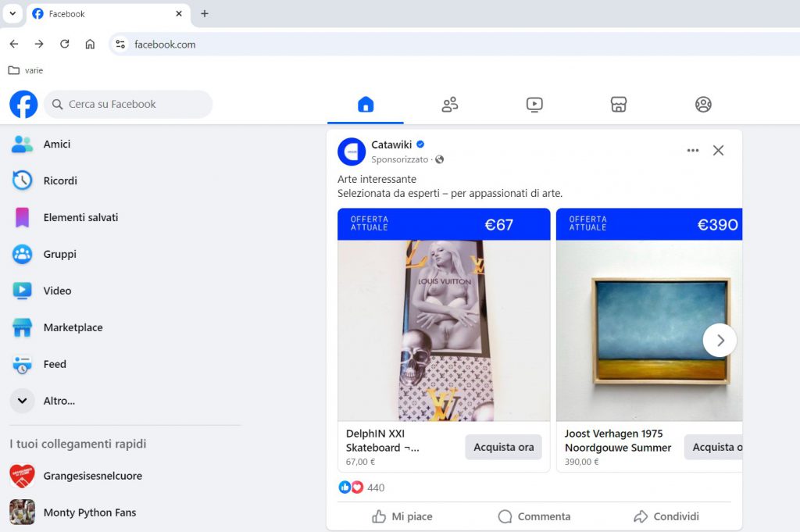Click the Catawiki page name
800x532 pixels.
pos(391,145)
